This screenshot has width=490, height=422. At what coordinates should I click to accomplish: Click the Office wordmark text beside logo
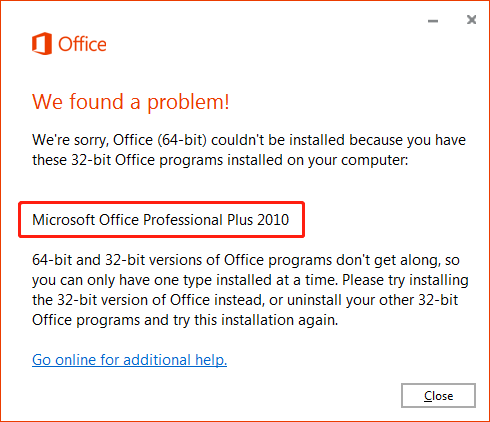82,44
